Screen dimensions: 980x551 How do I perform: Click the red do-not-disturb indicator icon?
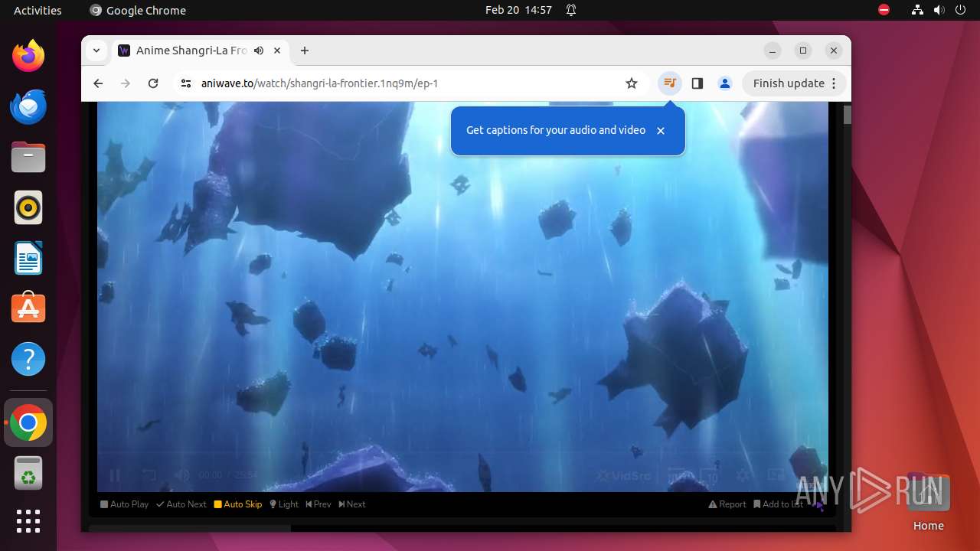tap(884, 10)
